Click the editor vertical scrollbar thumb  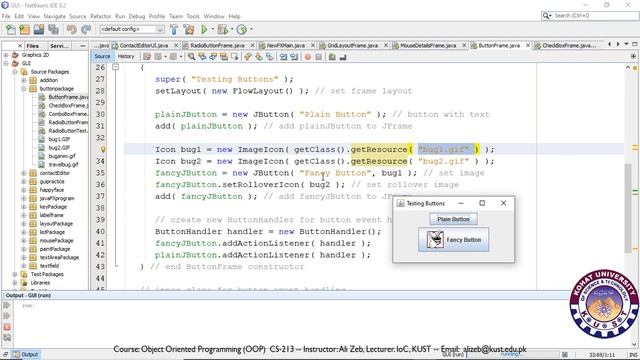[628, 207]
